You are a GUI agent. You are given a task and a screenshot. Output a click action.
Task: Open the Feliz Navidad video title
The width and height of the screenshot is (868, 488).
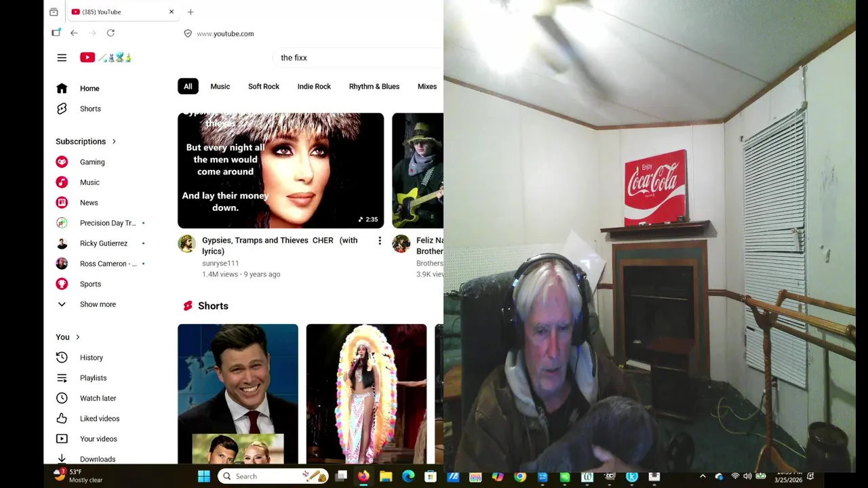coord(430,245)
